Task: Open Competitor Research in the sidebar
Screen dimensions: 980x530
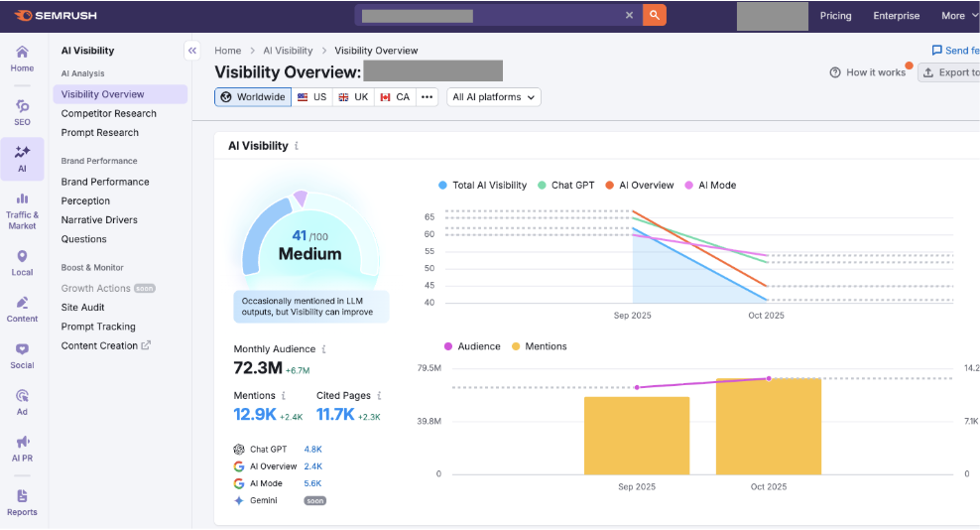Action: 108,113
